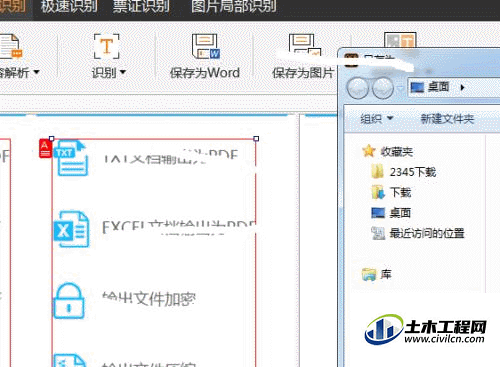Viewport: 500px width, 367px height.
Task: Expand the arrow after 桌面 in address bar
Action: 462,87
